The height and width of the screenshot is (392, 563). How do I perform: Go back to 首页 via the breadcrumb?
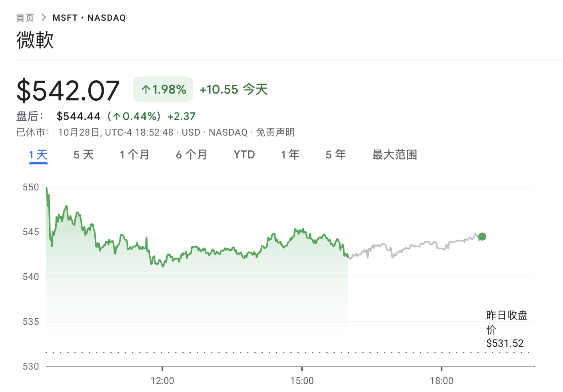click(25, 17)
